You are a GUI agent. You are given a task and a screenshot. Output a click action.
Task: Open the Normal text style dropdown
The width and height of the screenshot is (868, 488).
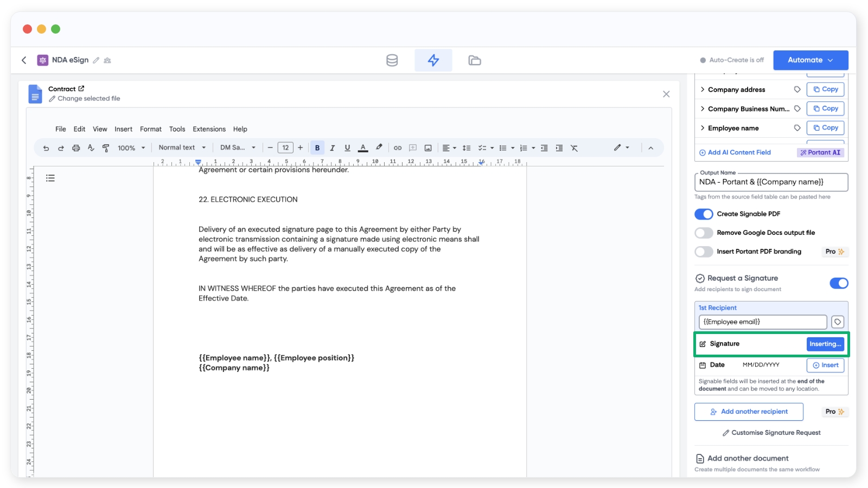coord(182,148)
